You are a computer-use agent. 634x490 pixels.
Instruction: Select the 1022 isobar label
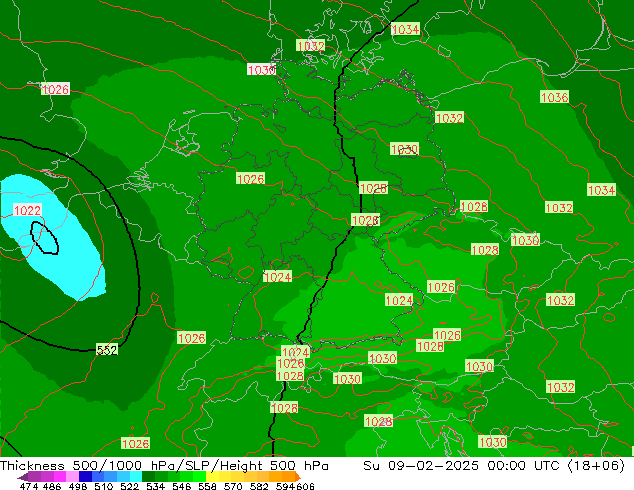point(27,210)
